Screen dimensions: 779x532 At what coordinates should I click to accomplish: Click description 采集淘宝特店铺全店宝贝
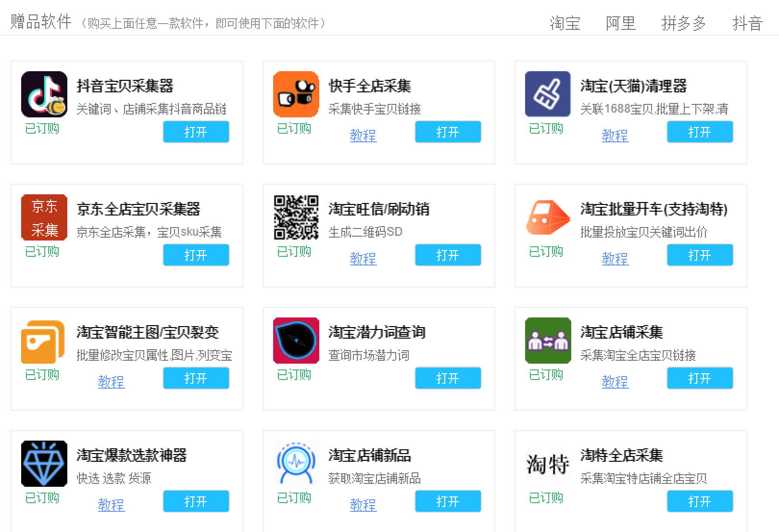(x=644, y=479)
